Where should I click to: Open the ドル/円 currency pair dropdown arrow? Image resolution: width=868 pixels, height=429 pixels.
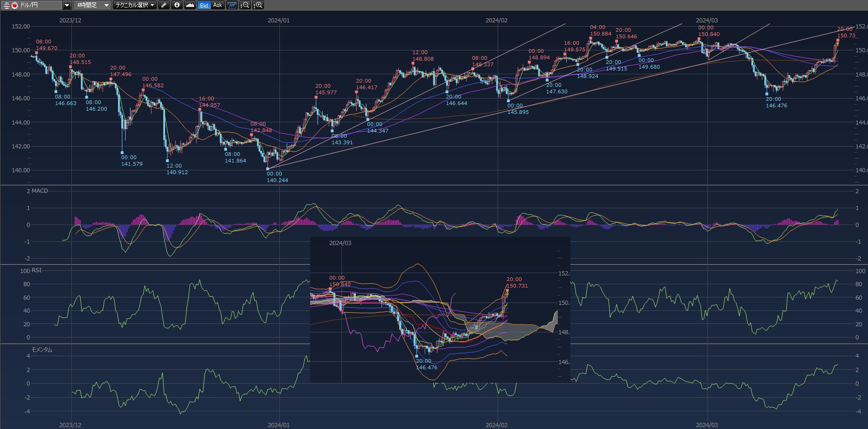pos(67,5)
